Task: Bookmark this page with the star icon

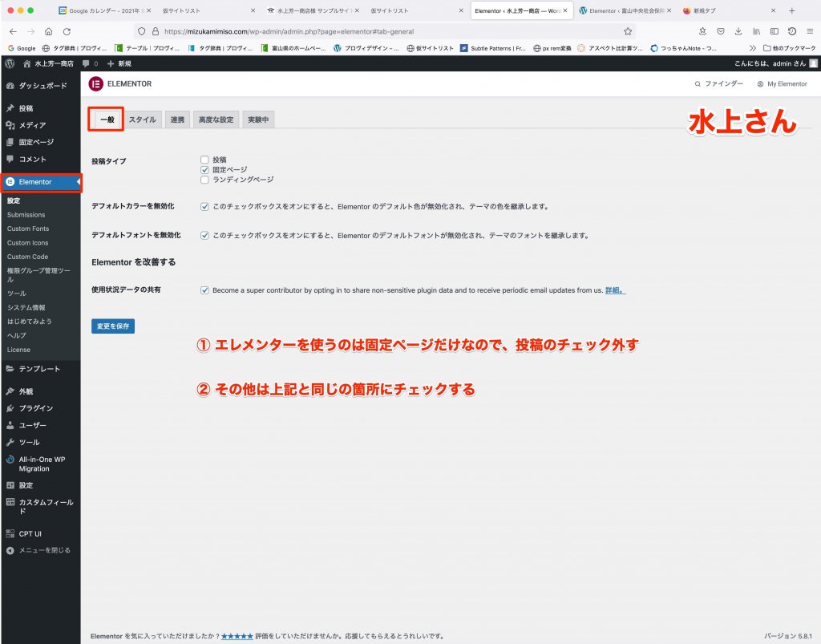Action: 628,31
